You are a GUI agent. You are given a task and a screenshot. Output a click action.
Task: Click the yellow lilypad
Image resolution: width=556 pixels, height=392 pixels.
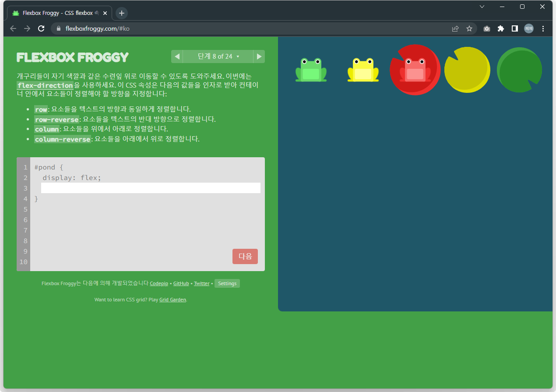[x=467, y=70]
